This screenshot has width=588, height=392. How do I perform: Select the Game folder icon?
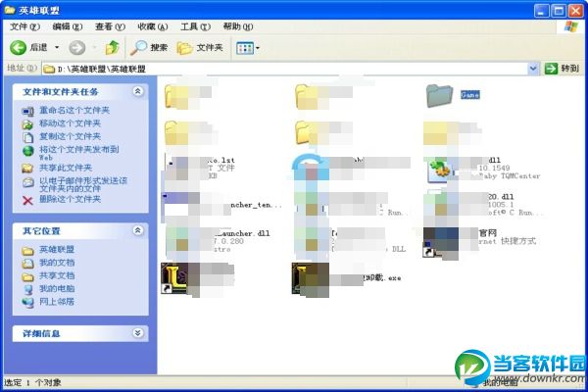[x=439, y=96]
